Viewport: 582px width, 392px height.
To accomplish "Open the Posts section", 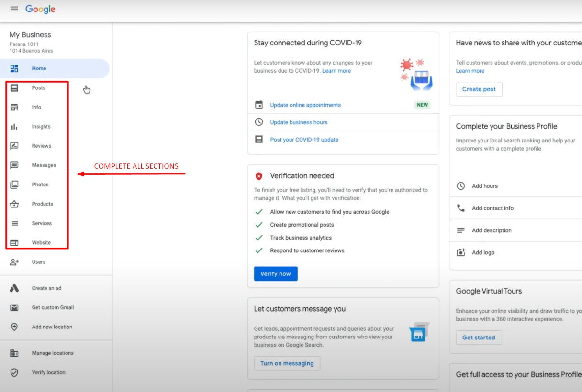I will [x=39, y=88].
